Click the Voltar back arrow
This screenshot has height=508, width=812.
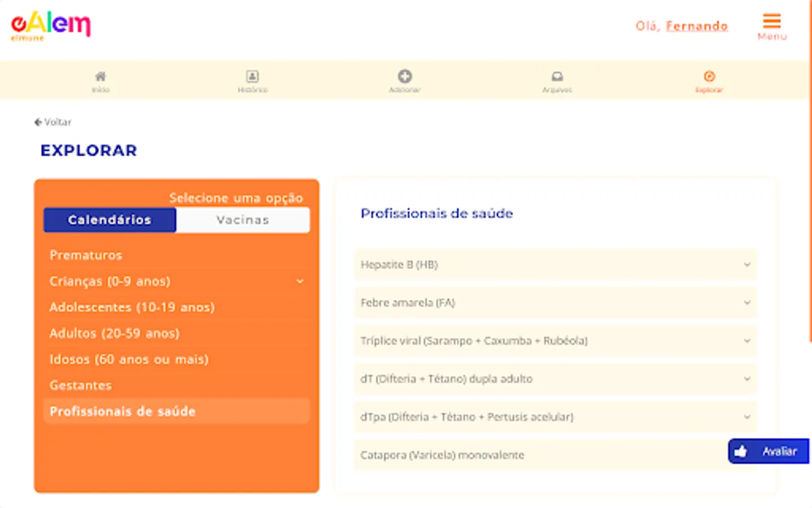(x=38, y=122)
